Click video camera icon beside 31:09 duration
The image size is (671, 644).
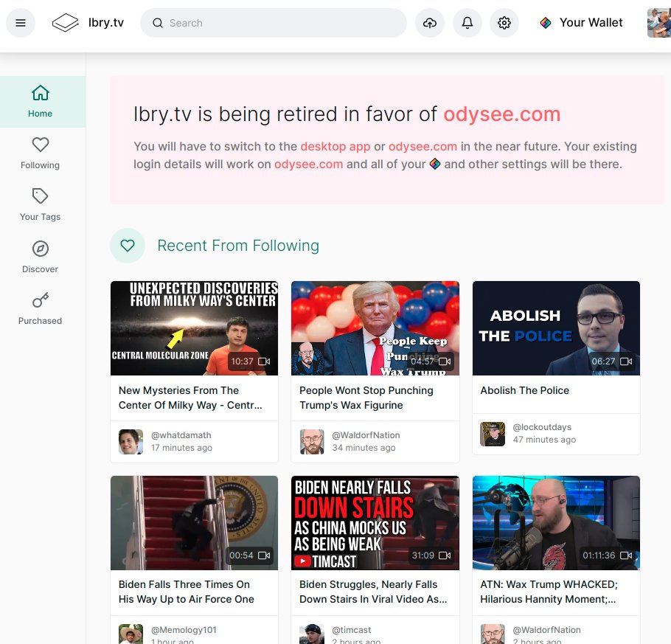click(x=445, y=555)
